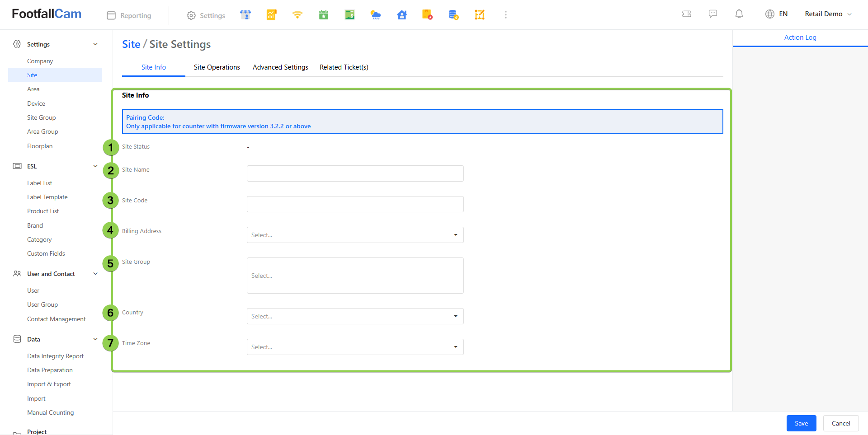This screenshot has width=868, height=435.
Task: Open the weather cloud rain icon
Action: tap(375, 15)
